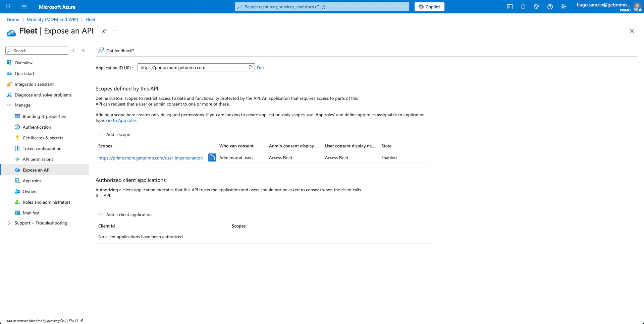This screenshot has width=644, height=324.
Task: Open the Cloud Shell terminal
Action: point(510,7)
